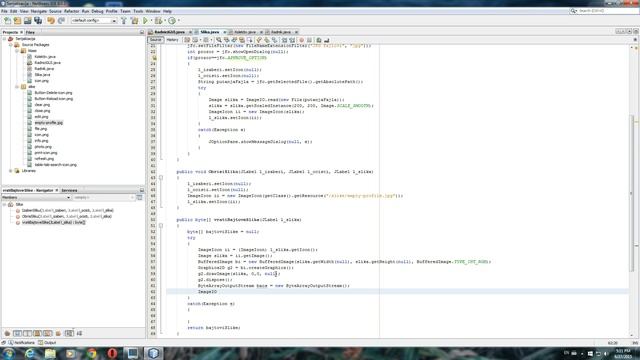640x360 pixels.
Task: Click the Shift Line Right editor icon
Action: tap(292, 40)
